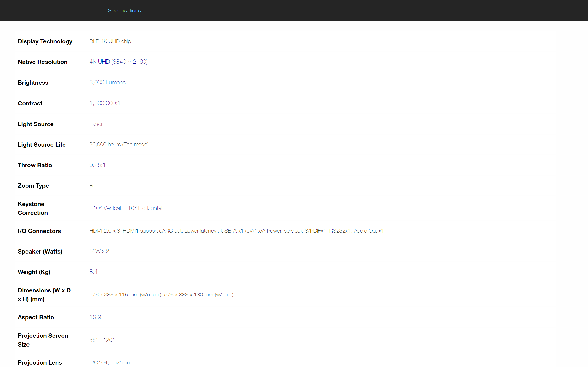The image size is (588, 378).
Task: Click the 8.4 weight value
Action: (93, 272)
